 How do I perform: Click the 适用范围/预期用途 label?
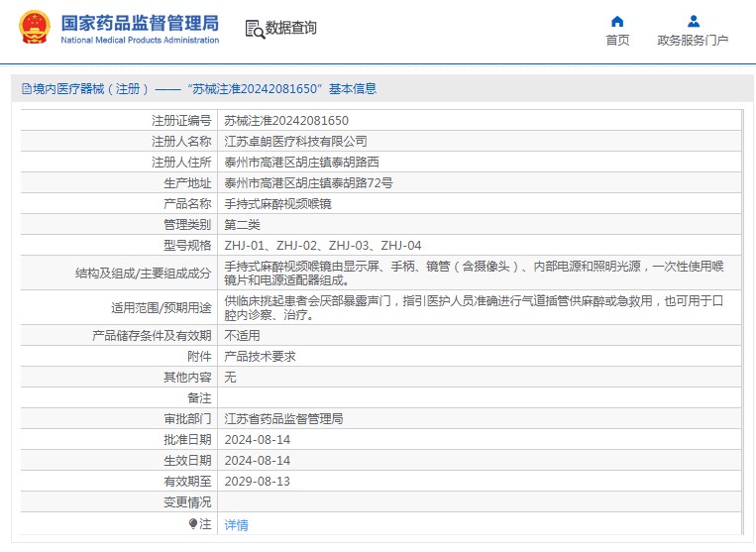coord(162,307)
